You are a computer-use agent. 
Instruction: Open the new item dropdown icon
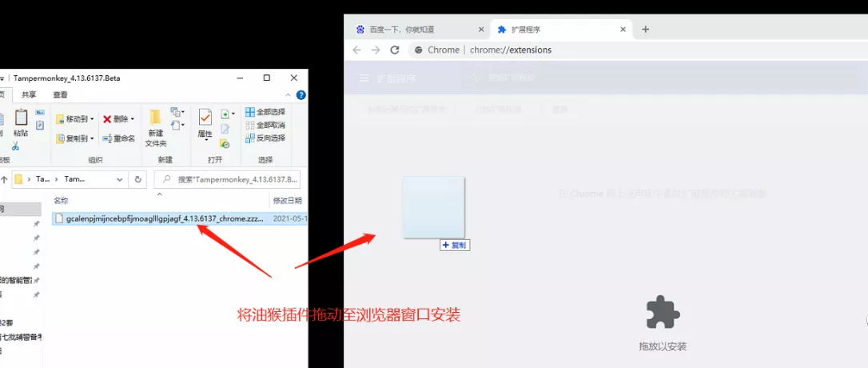coord(177,113)
